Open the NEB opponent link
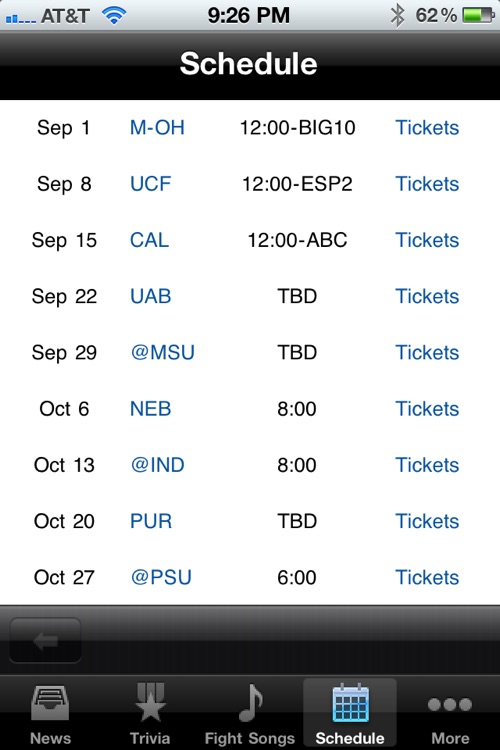Viewport: 500px width, 750px height. 150,408
